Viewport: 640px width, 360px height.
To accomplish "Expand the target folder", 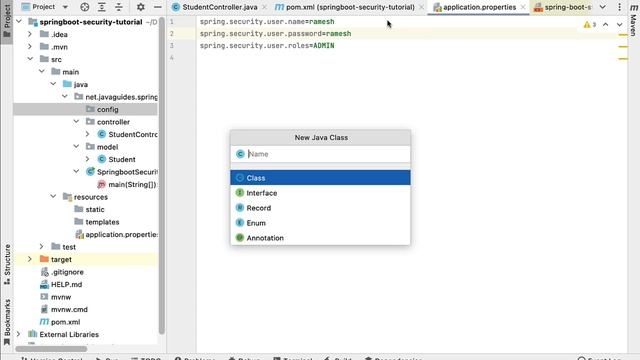I will click(x=30, y=259).
